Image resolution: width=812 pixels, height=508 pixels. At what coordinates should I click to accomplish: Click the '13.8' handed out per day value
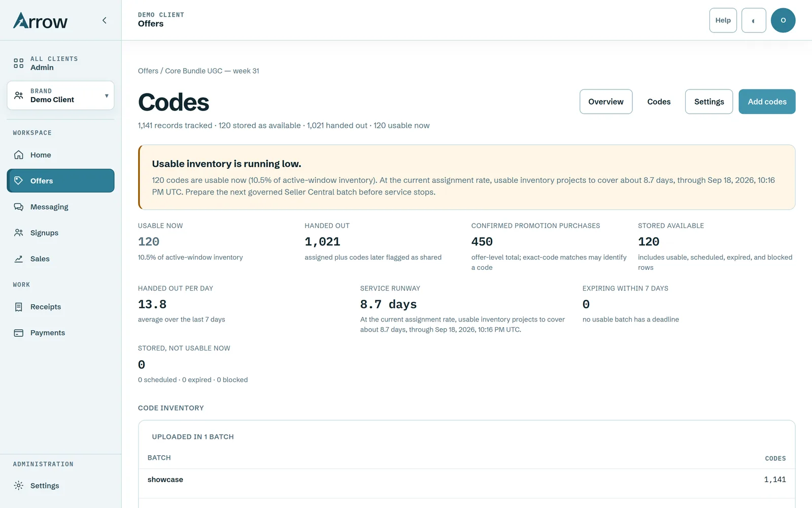click(152, 304)
